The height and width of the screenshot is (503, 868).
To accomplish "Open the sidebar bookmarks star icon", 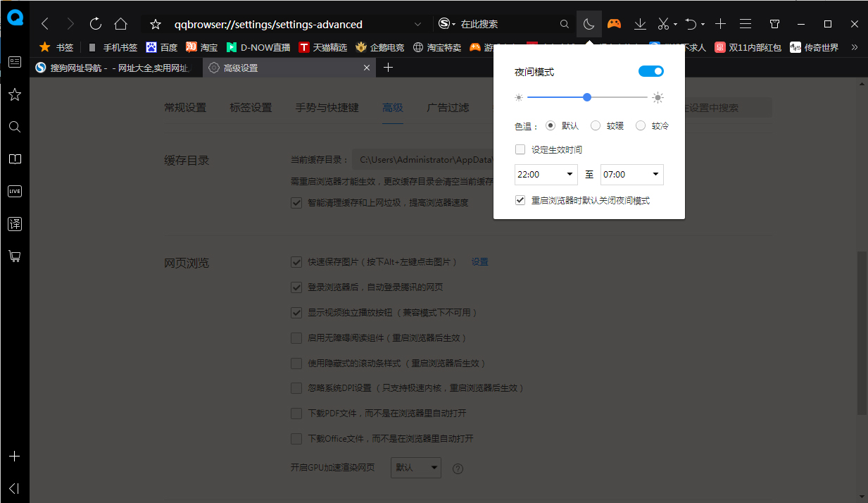I will [14, 94].
